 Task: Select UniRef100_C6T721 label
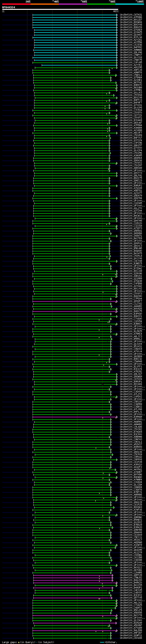click(131, 115)
